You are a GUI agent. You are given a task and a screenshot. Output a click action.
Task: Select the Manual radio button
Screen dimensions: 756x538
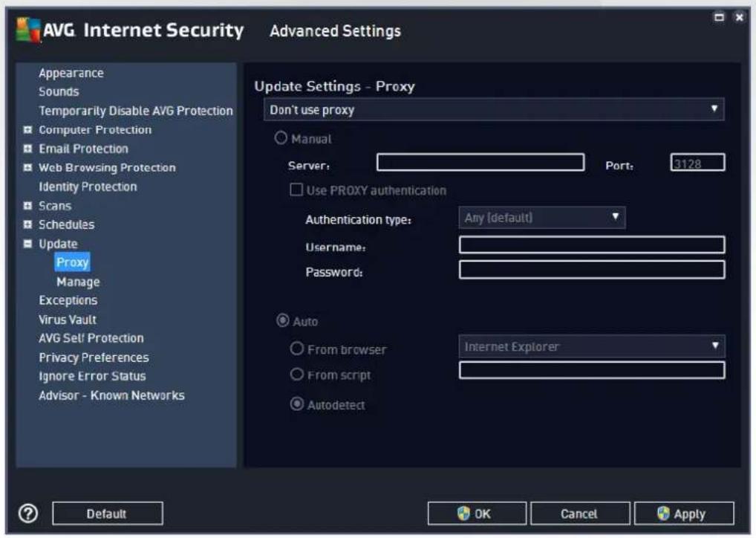click(x=281, y=138)
